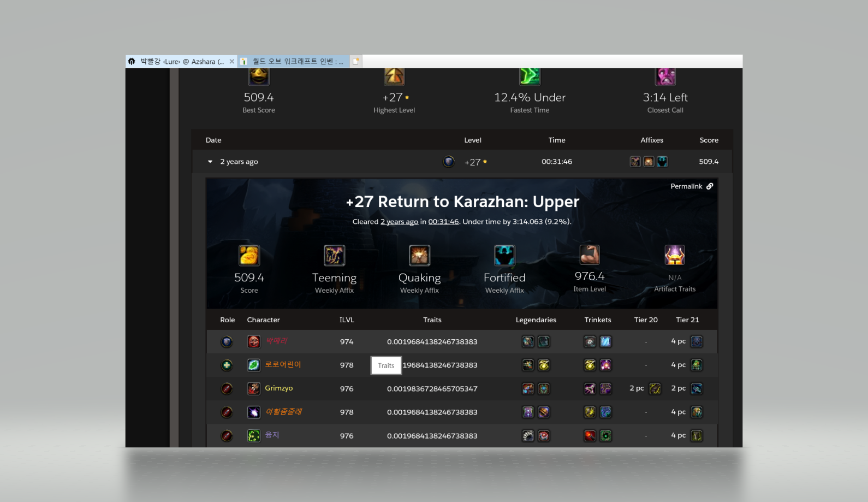Click the Item Level flexing arm icon

coord(590,255)
